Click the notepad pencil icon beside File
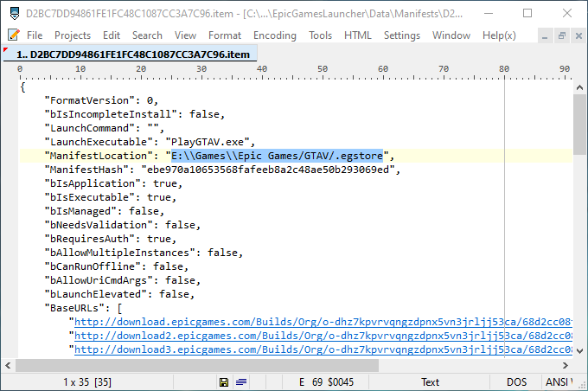The height and width of the screenshot is (391, 588). [x=14, y=35]
